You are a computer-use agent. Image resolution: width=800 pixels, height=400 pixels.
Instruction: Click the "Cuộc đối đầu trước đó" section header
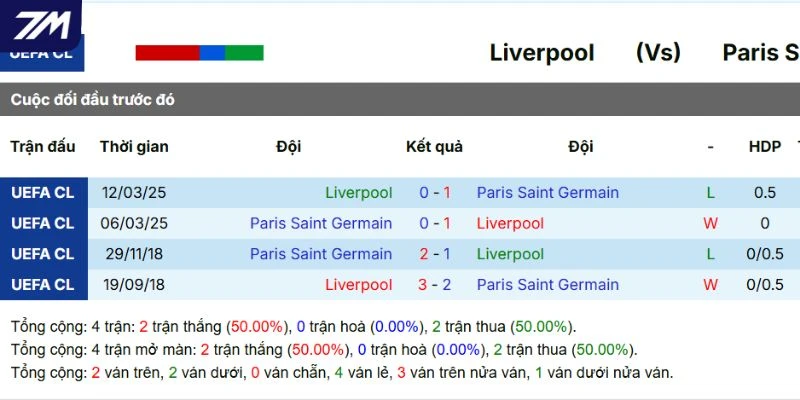[x=93, y=100]
